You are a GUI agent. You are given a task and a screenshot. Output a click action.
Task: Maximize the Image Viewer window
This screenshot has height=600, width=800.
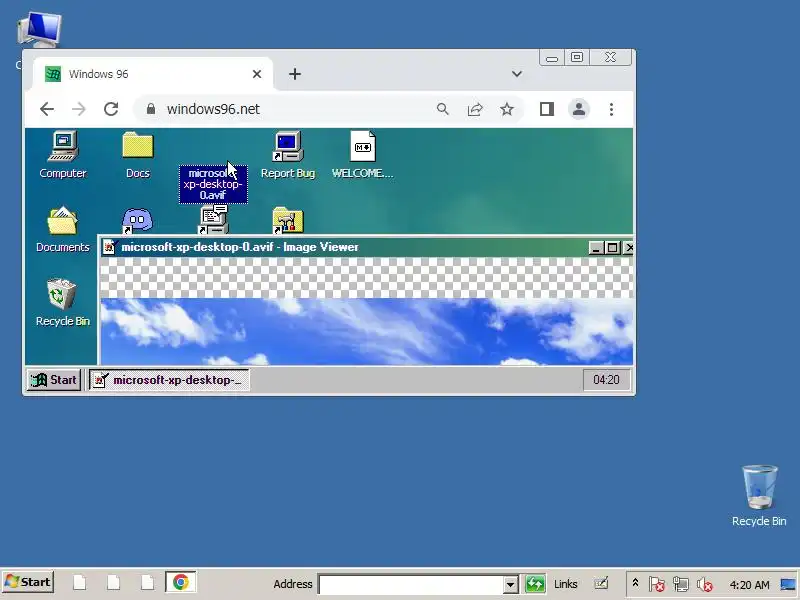click(x=612, y=248)
